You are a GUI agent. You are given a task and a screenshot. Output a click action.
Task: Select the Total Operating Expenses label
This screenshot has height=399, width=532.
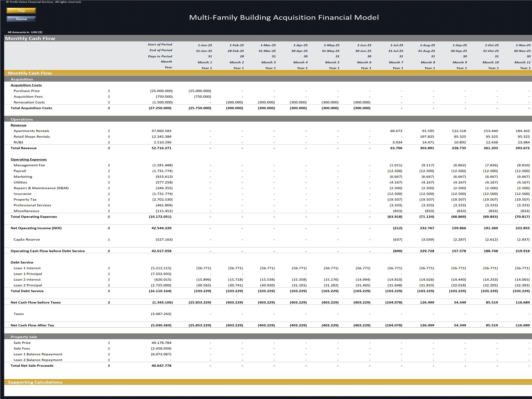pos(34,217)
